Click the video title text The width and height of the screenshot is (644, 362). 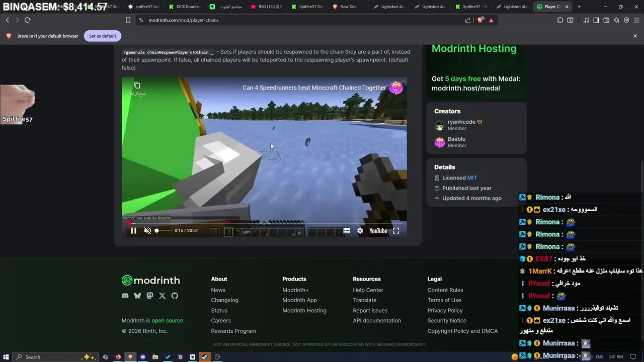point(314,87)
